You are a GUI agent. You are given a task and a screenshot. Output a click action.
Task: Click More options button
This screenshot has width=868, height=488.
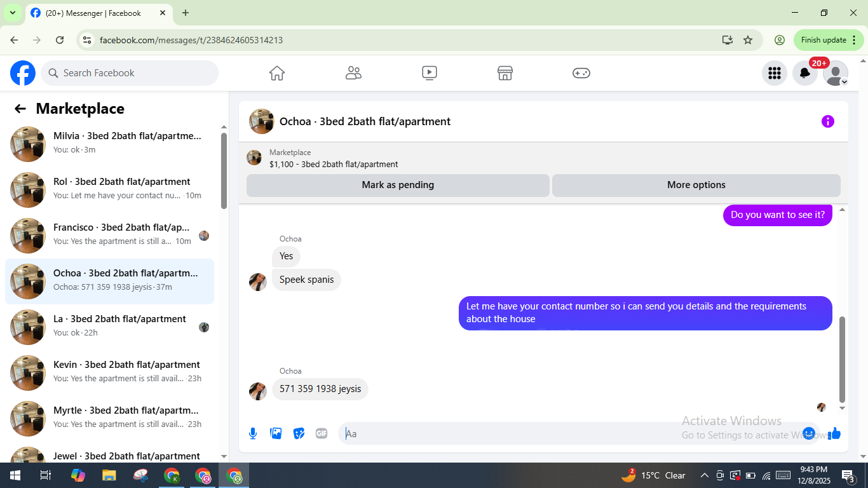696,185
